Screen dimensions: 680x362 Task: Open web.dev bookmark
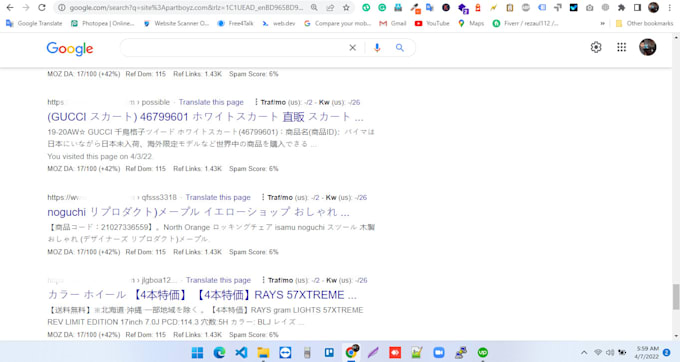tap(278, 23)
